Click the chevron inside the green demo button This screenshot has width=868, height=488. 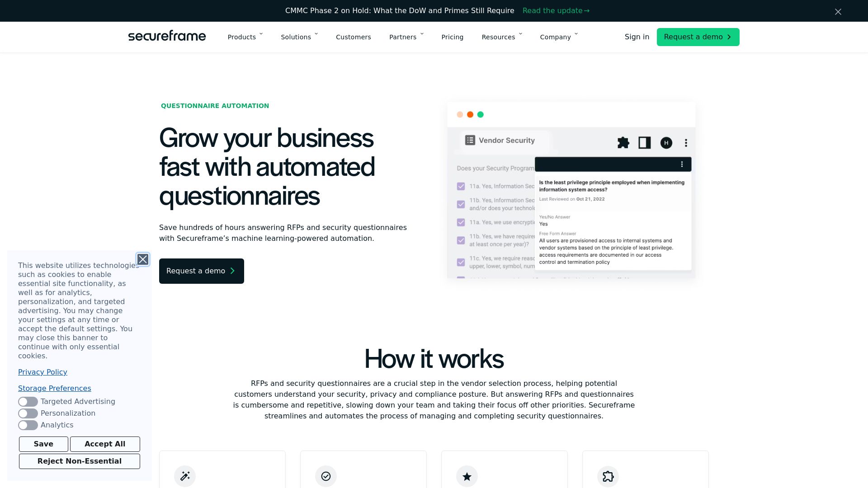click(729, 37)
